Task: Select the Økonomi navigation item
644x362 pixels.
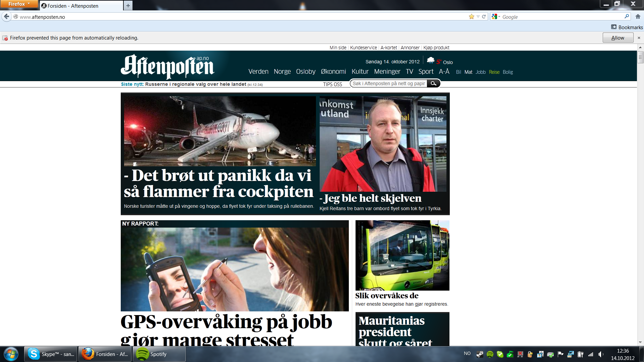Action: click(333, 71)
